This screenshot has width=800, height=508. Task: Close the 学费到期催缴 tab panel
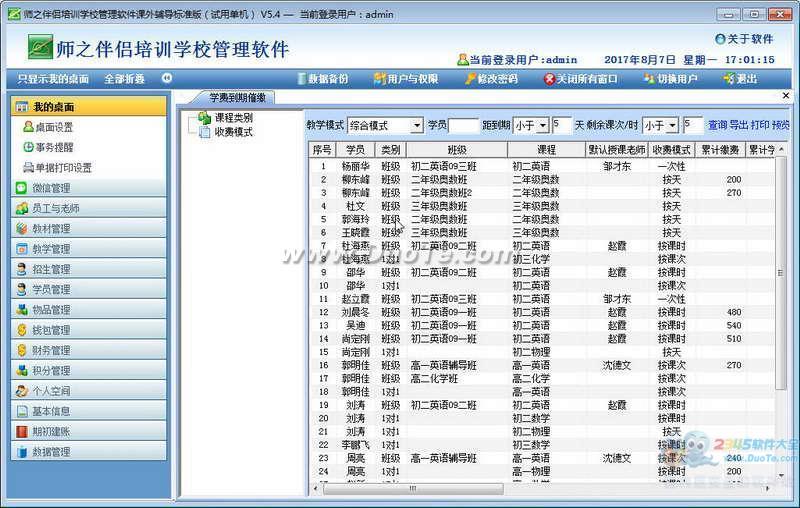click(786, 95)
